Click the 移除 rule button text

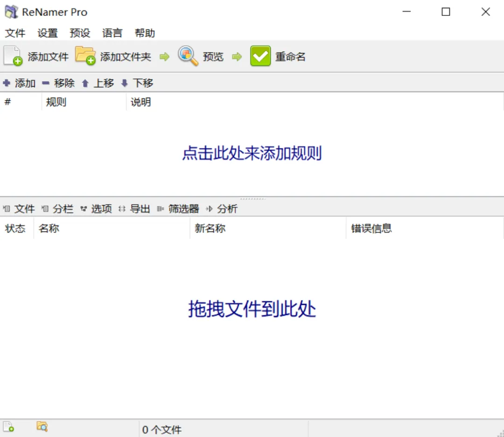coord(64,83)
